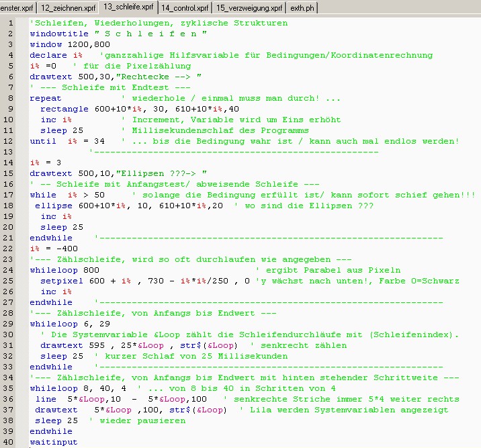Switch to the 12_zeichnen.xprf tab

click(x=67, y=8)
